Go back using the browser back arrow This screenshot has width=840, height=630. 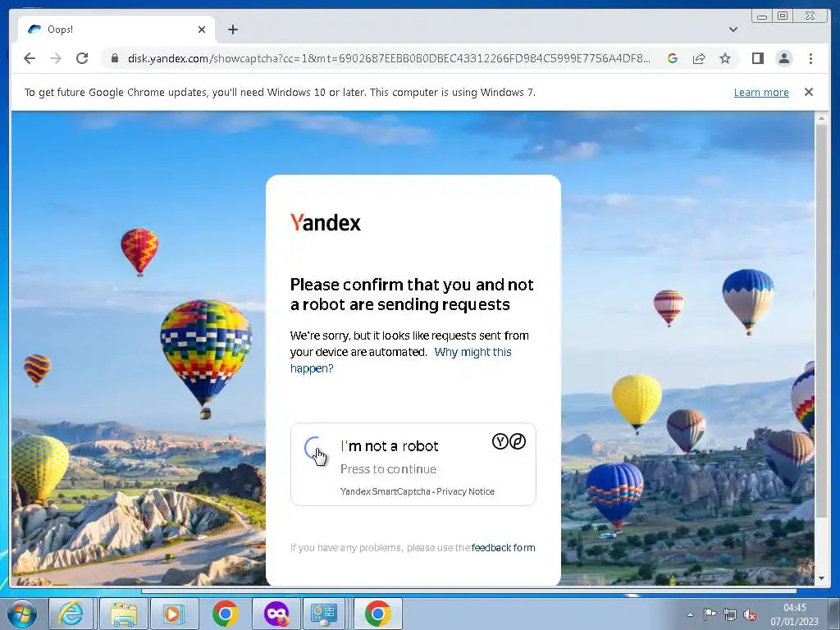click(30, 58)
